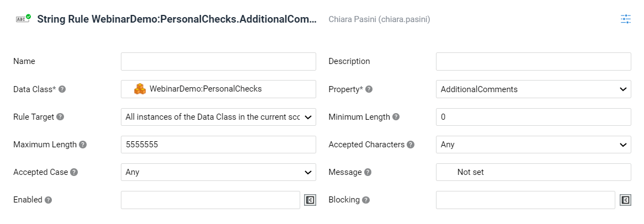Click the orange cubes Data Class icon

(x=140, y=89)
